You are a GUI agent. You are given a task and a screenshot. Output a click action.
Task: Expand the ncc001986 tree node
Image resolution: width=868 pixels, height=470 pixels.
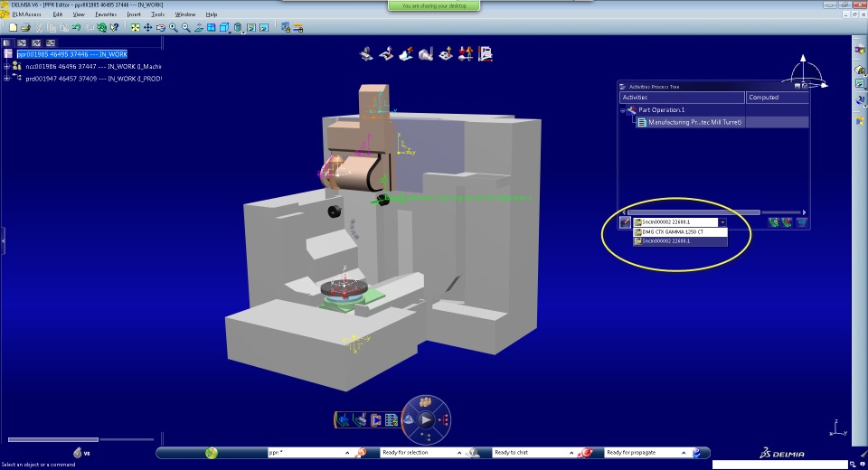(x=6, y=66)
